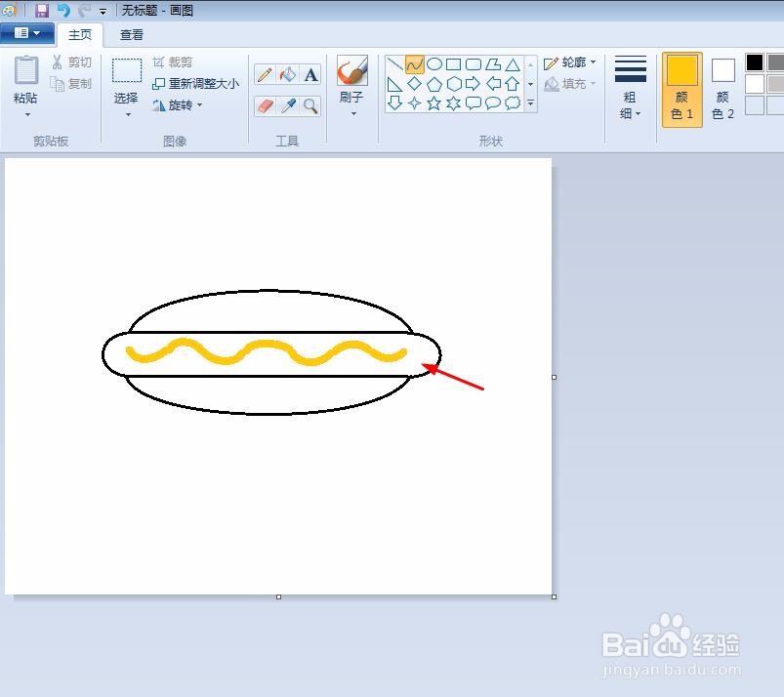Viewport: 784px width, 697px height.
Task: Choose the Six-point star shape
Action: point(453,103)
